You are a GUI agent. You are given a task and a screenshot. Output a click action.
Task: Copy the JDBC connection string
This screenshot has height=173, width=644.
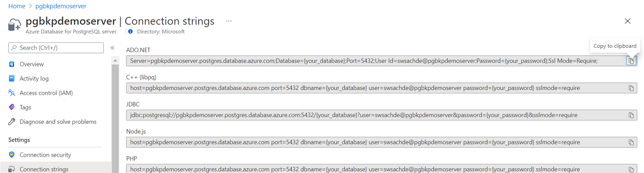click(631, 115)
